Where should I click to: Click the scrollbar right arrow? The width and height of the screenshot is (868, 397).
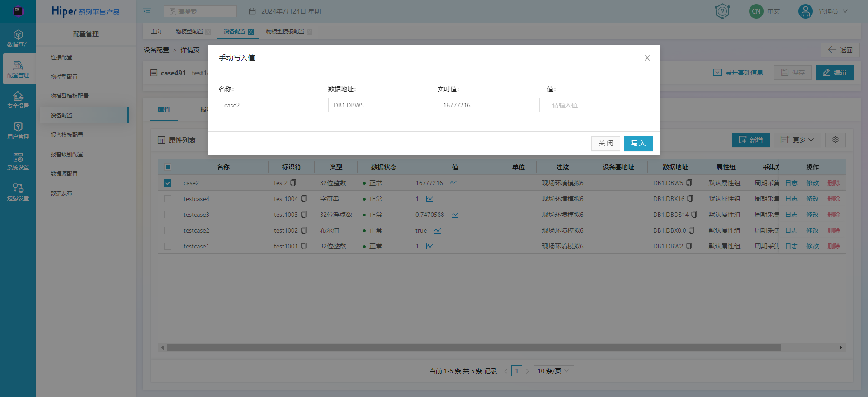(x=841, y=347)
